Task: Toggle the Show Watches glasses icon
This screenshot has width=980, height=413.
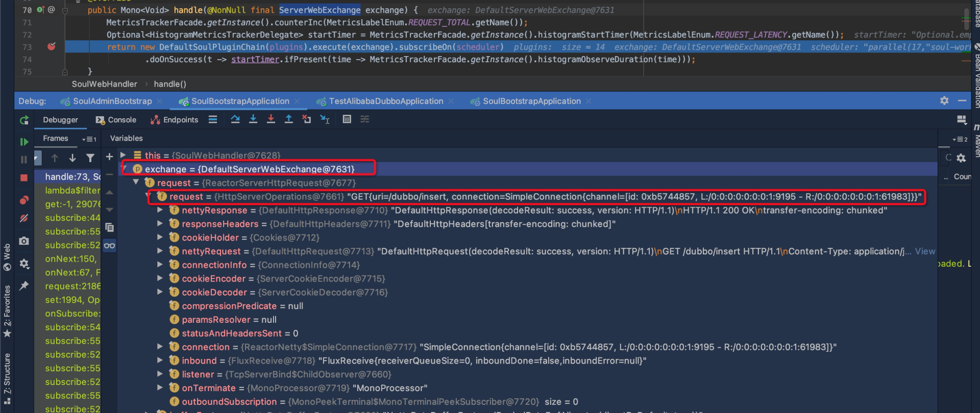Action: point(109,246)
